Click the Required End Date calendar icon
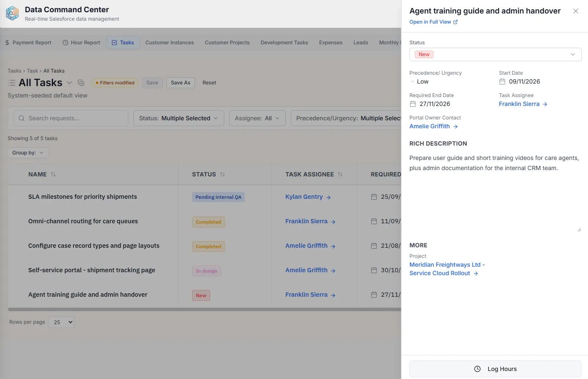This screenshot has width=588, height=379. point(413,104)
